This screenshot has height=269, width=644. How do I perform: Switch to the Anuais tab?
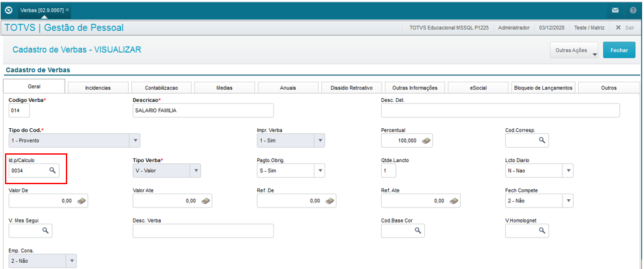pyautogui.click(x=288, y=87)
